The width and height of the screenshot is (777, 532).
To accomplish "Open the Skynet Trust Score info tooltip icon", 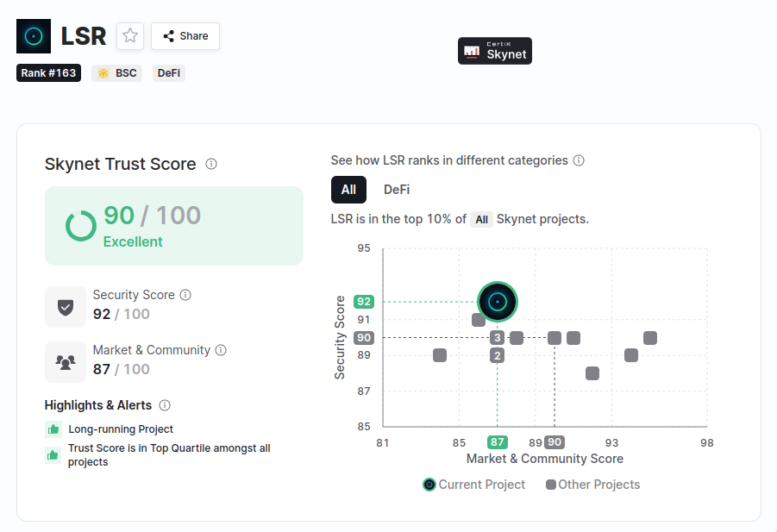I will coord(211,164).
